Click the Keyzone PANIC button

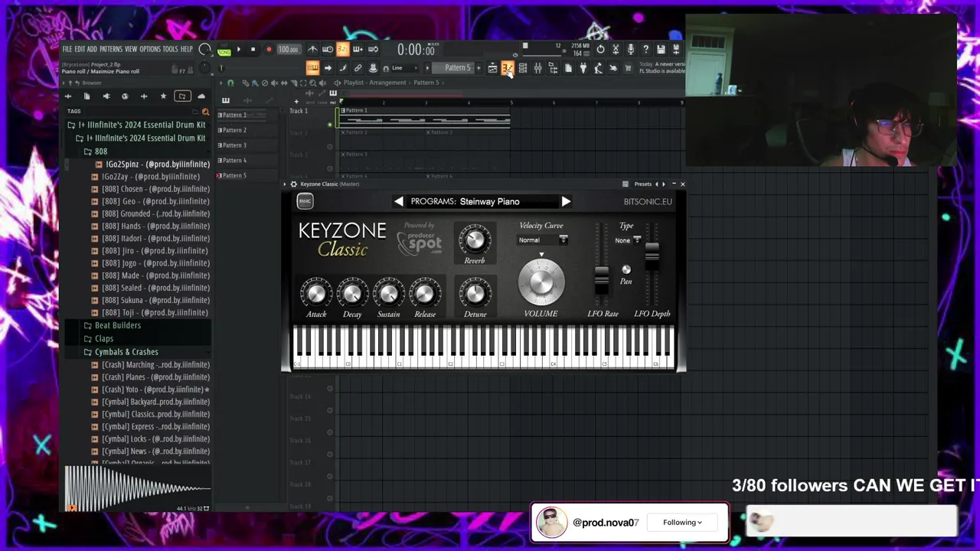305,201
